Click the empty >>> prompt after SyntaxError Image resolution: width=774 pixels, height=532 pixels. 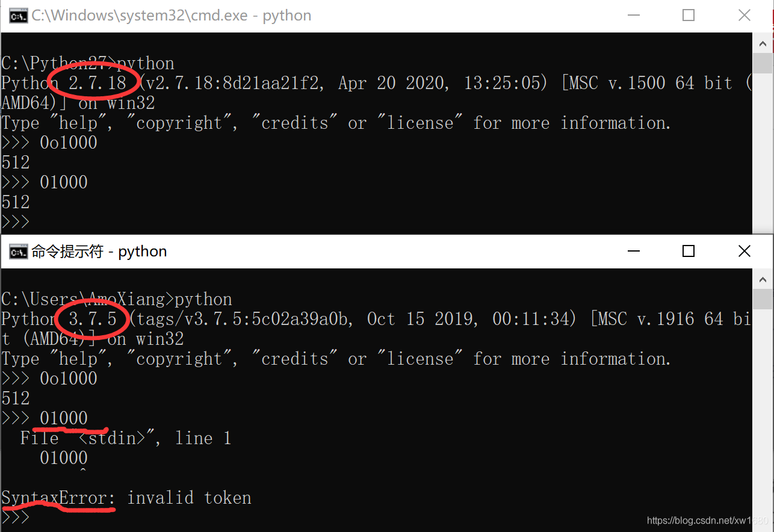15,518
